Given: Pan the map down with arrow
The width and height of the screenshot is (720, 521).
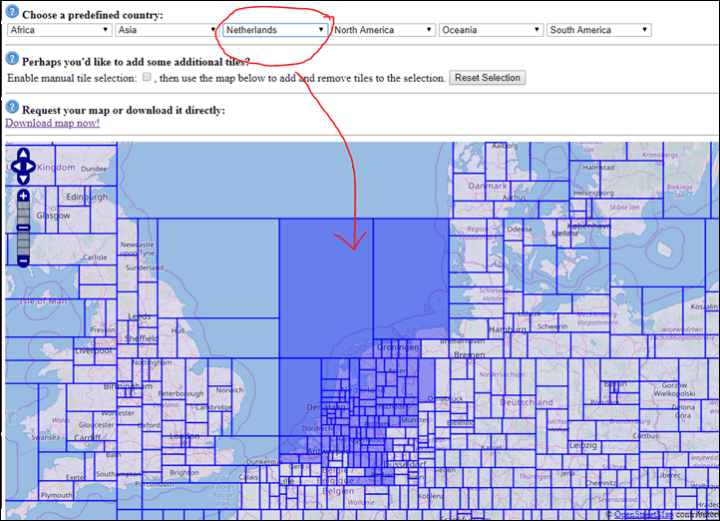Looking at the screenshot, I should coord(23,179).
